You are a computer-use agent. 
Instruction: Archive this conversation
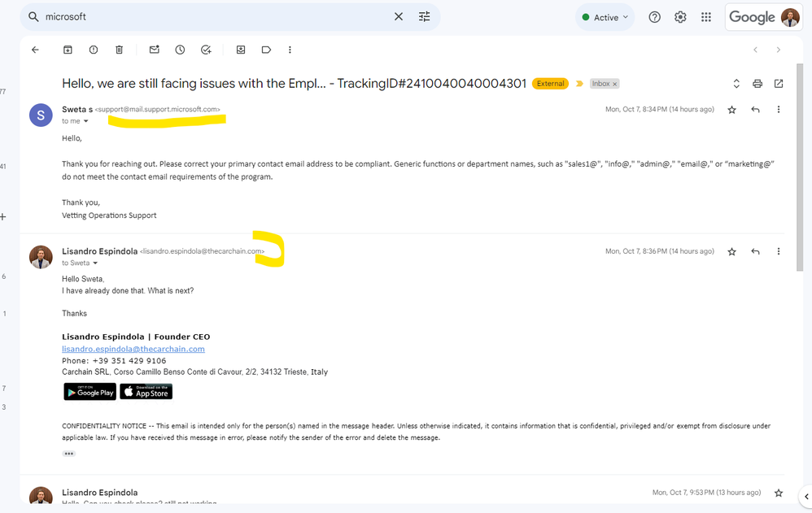pyautogui.click(x=68, y=50)
